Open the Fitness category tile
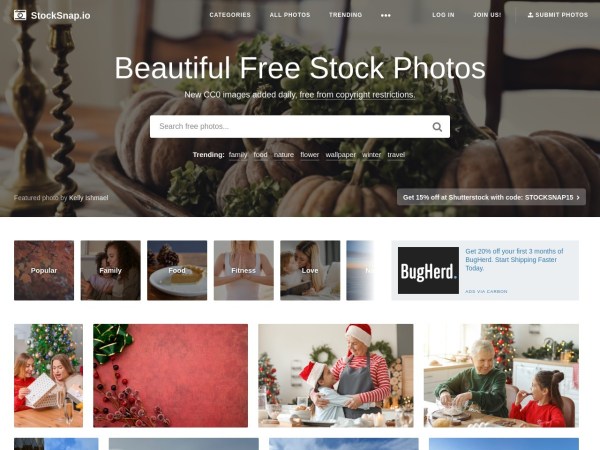 pos(243,270)
